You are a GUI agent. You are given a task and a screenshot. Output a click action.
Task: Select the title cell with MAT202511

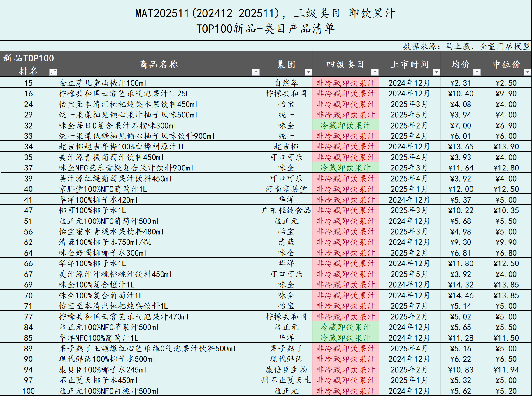tap(265, 20)
